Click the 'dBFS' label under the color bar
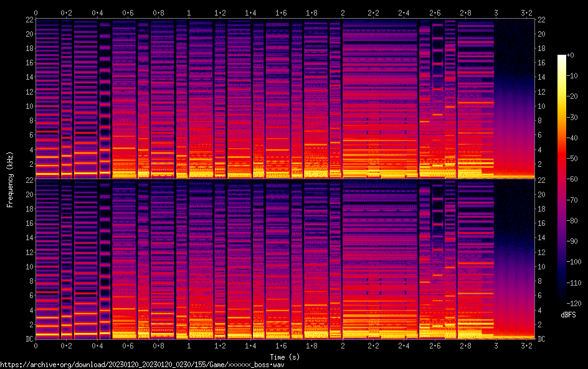The width and height of the screenshot is (588, 369). pos(568,315)
